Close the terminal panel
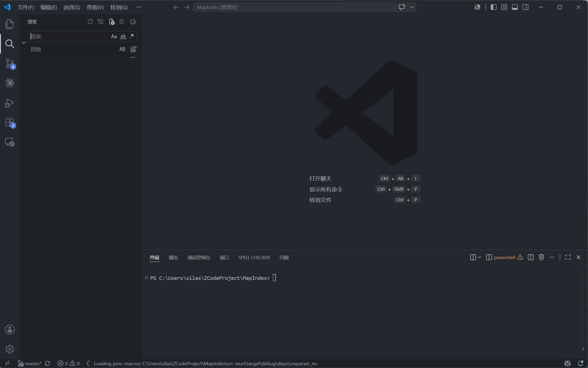 click(578, 257)
